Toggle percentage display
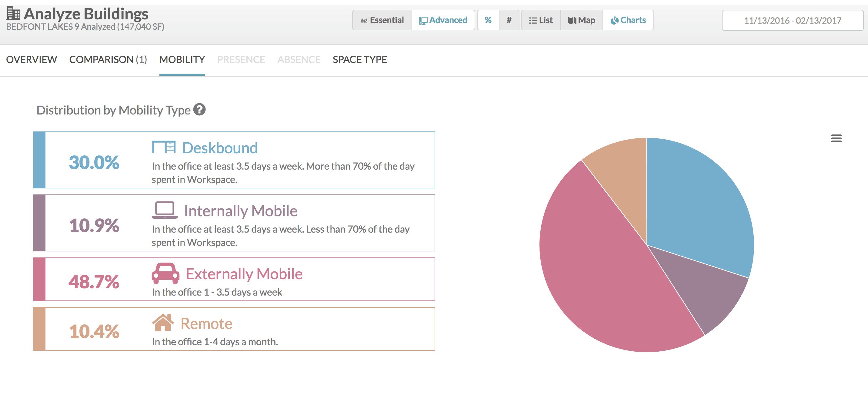The height and width of the screenshot is (401, 868). (x=488, y=20)
